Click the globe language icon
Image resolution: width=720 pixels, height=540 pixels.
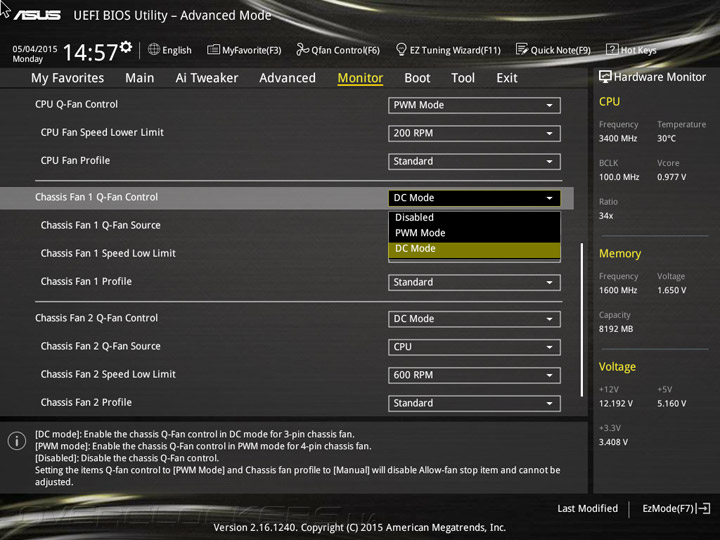point(154,49)
